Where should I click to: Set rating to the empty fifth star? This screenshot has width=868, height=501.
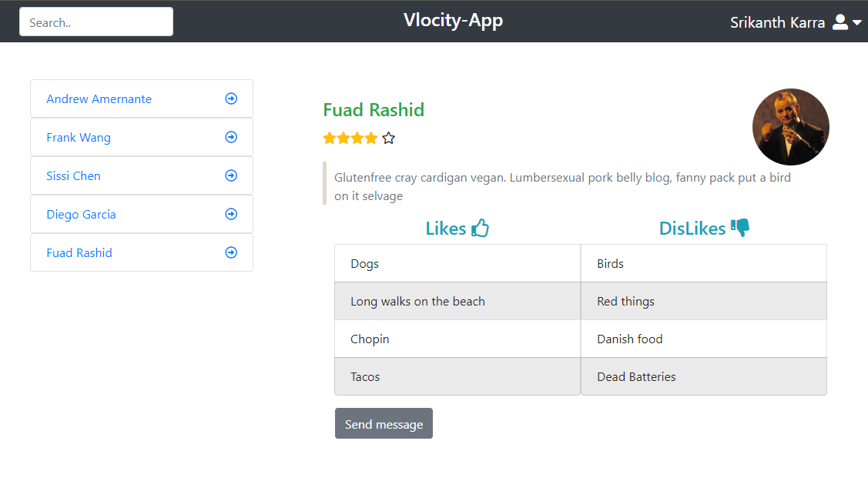(x=389, y=139)
